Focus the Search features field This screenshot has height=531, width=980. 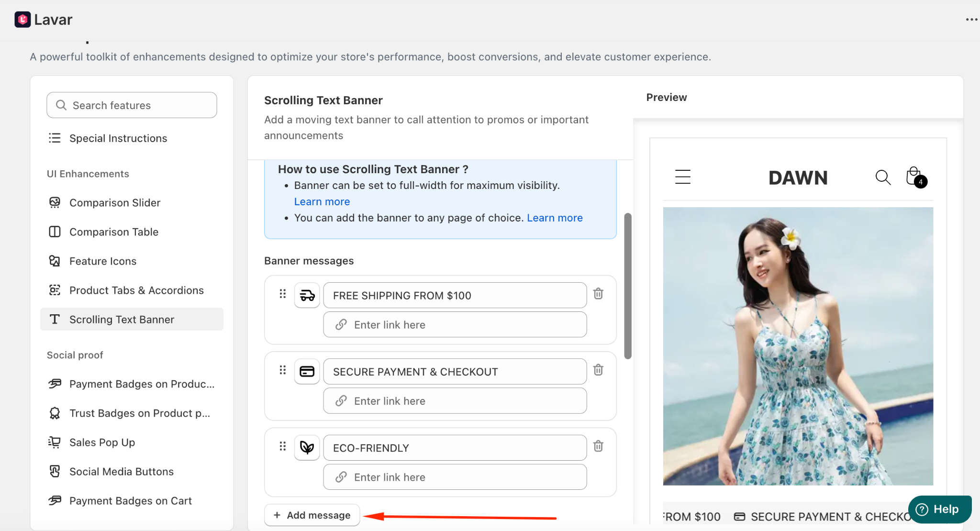(x=132, y=105)
